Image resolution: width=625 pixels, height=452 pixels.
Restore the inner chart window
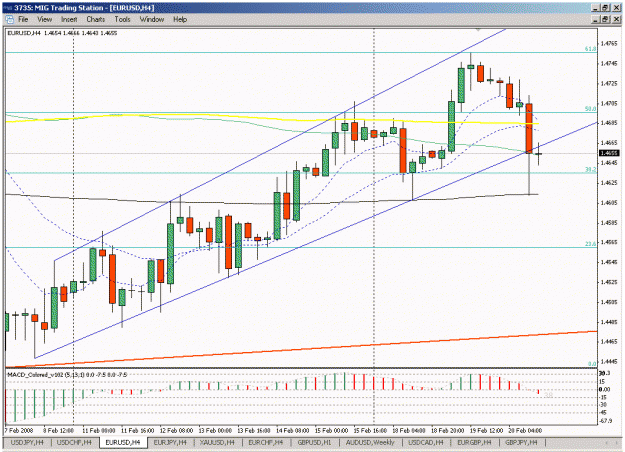[x=605, y=19]
